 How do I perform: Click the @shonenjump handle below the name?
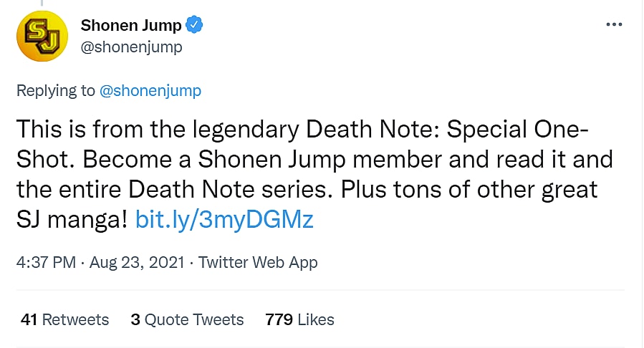tap(131, 47)
